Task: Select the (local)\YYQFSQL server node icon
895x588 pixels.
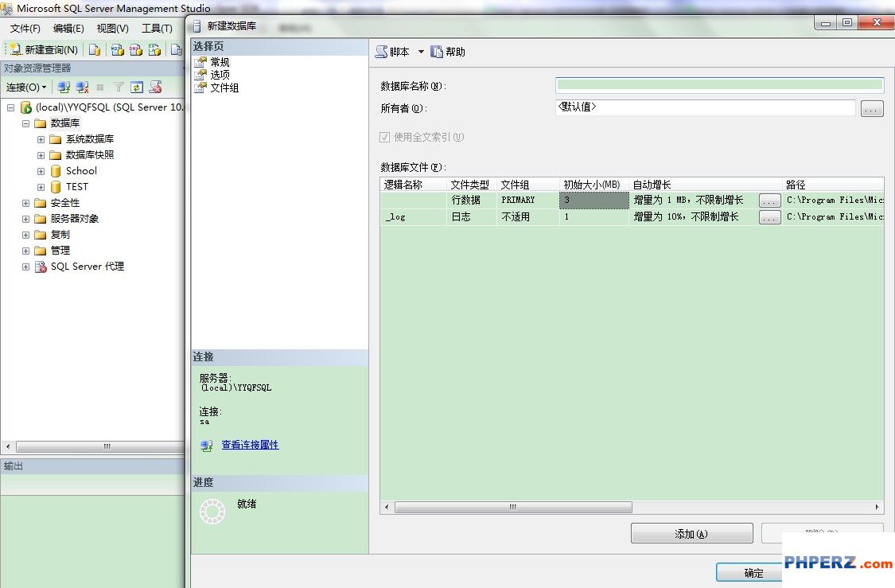Action: pos(25,107)
